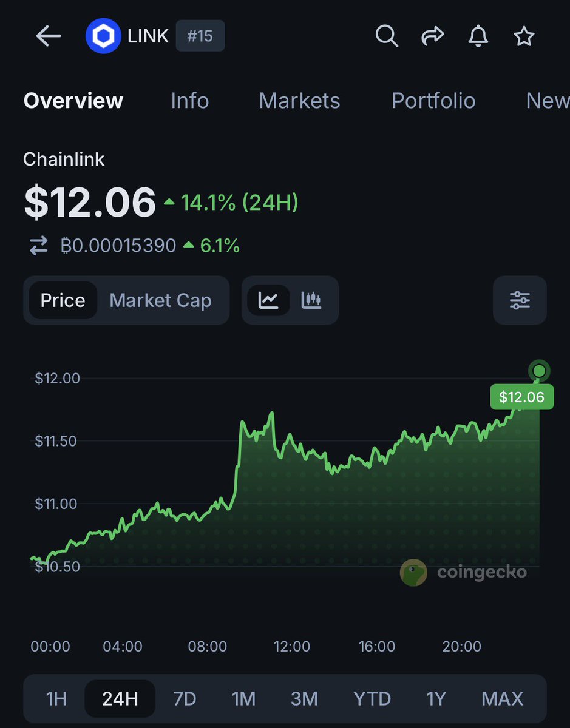Tap the share arrow icon
The image size is (570, 728).
pyautogui.click(x=432, y=36)
